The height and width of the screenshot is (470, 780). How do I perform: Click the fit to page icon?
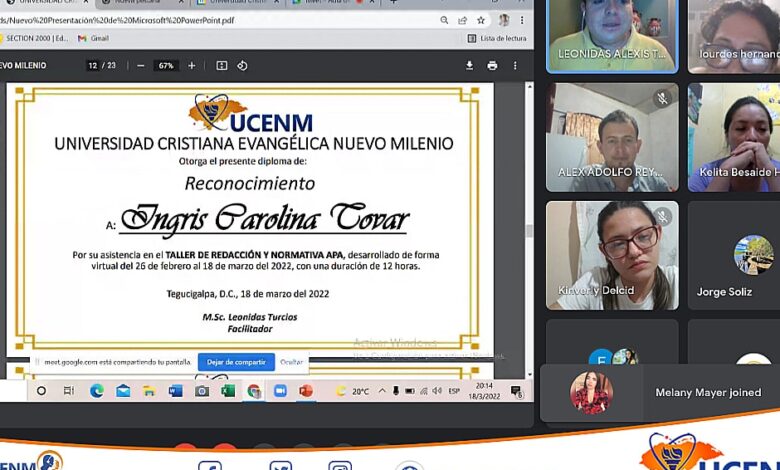point(222,65)
